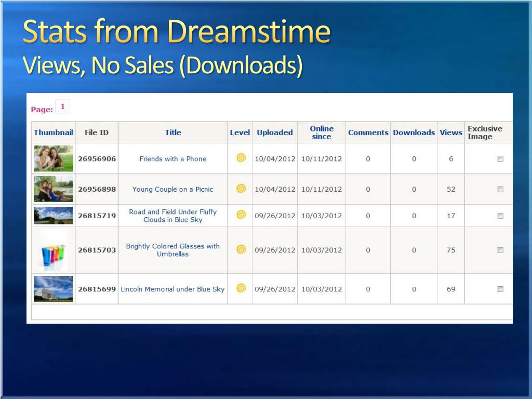
Task: Tick exclusive checkbox for Friends with a Phone
Action: coord(500,158)
